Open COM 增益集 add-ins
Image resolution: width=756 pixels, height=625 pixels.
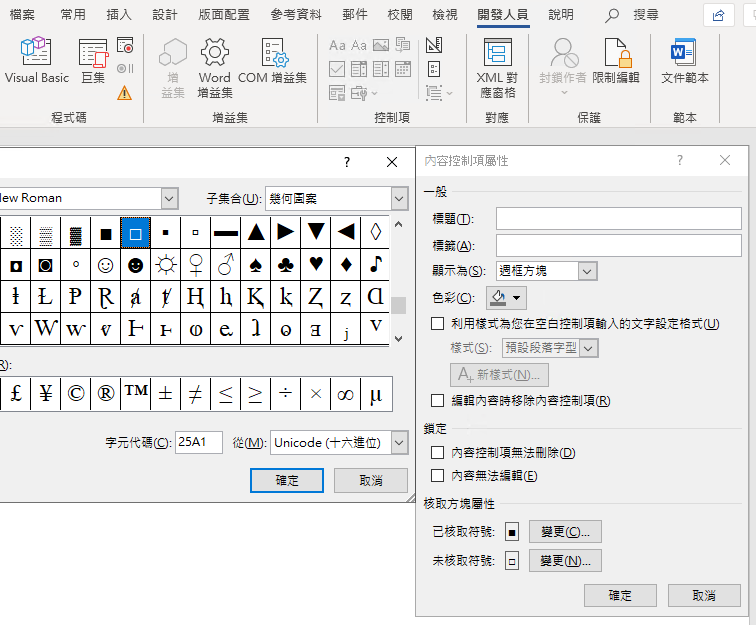click(x=272, y=60)
